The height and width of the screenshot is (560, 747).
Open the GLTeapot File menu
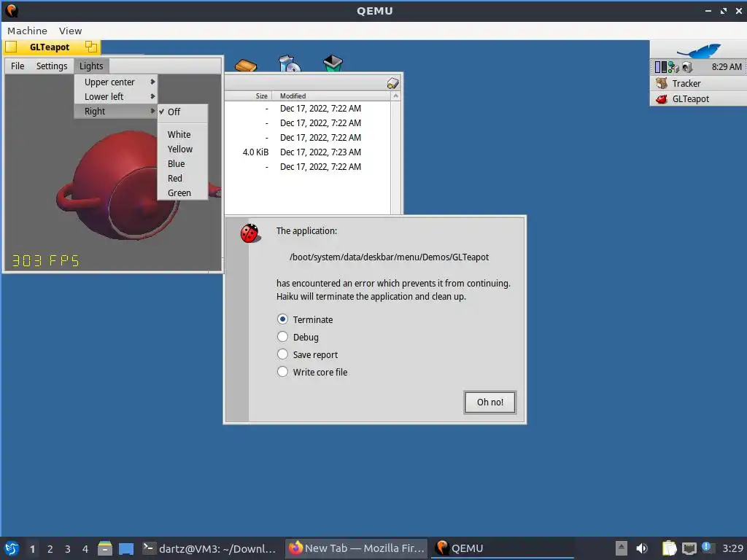coord(18,66)
